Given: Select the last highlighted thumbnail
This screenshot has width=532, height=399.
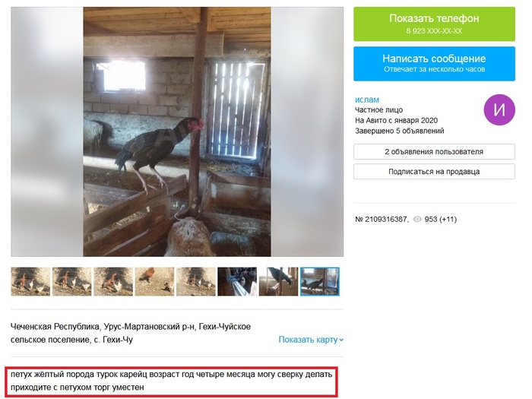Looking at the screenshot, I should pos(320,282).
